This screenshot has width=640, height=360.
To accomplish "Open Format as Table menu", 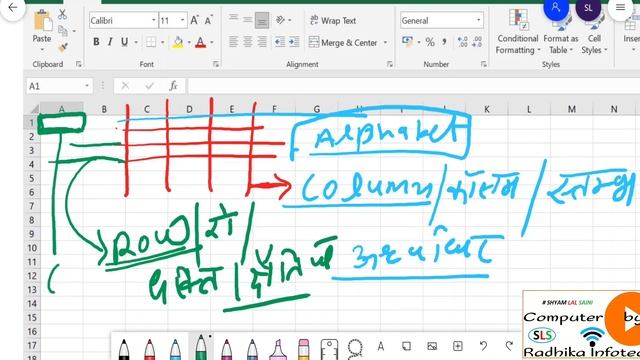I will pos(561,32).
